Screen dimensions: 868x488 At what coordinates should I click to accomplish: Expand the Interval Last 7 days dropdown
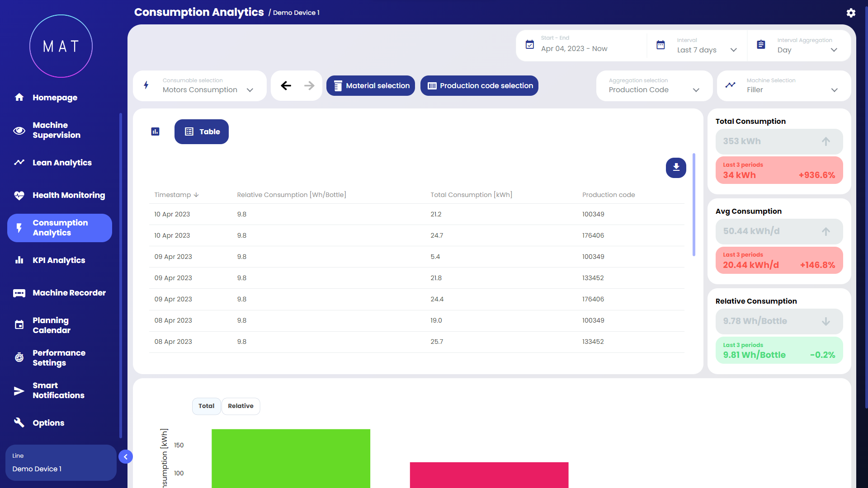coord(707,50)
